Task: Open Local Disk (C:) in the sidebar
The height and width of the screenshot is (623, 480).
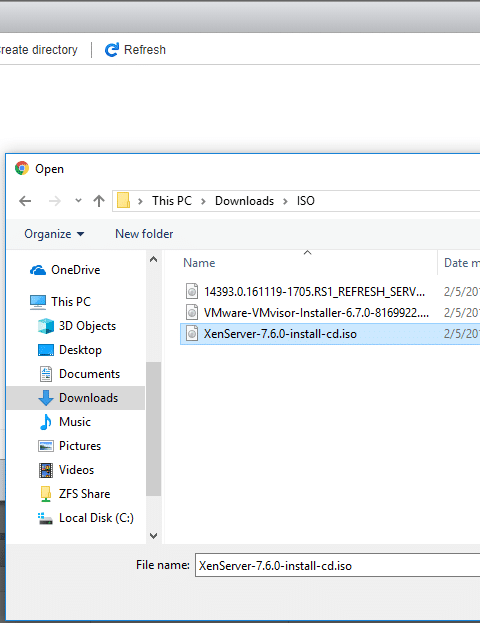Action: (96, 518)
